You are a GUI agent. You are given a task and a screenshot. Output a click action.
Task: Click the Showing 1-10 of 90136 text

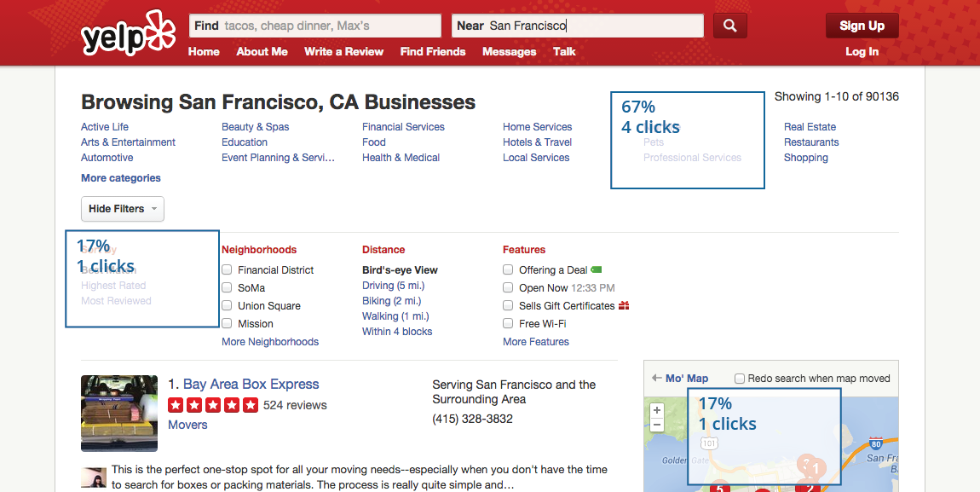tap(836, 96)
